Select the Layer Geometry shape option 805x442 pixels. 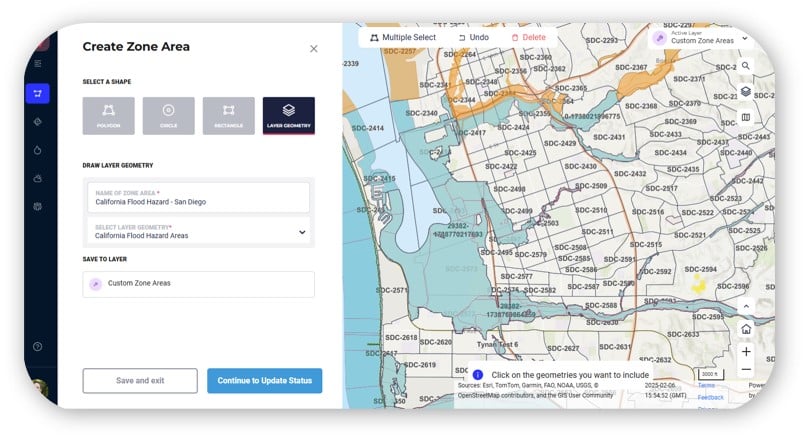[x=289, y=116]
